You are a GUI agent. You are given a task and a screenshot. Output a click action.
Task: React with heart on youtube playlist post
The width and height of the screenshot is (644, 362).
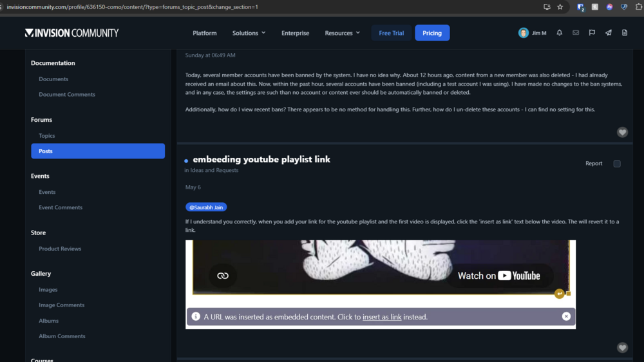(622, 348)
